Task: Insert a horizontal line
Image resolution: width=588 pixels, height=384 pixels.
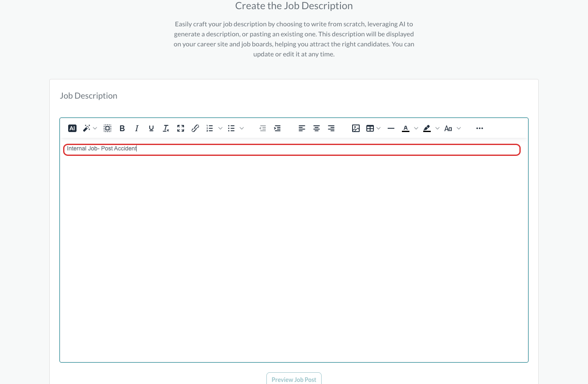Action: (391, 128)
